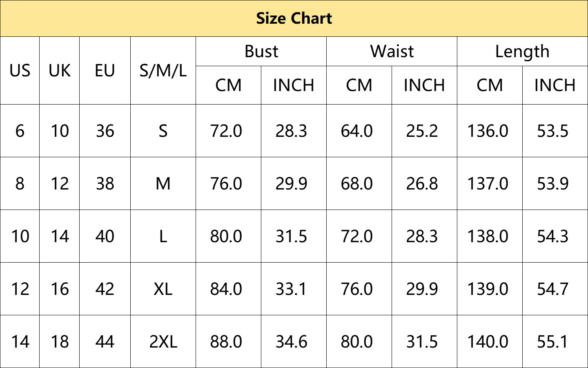
Task: Select the XL size cell
Action: click(163, 289)
